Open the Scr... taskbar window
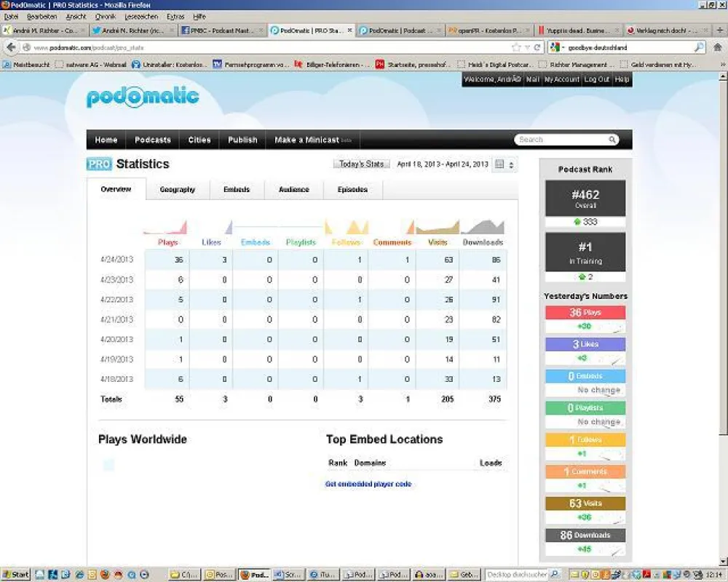728x582 pixels. (288, 575)
